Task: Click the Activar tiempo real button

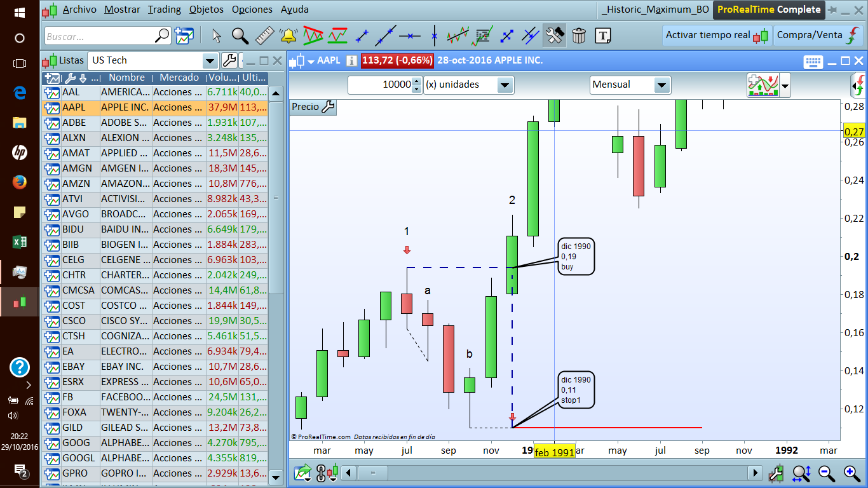Action: [x=717, y=36]
